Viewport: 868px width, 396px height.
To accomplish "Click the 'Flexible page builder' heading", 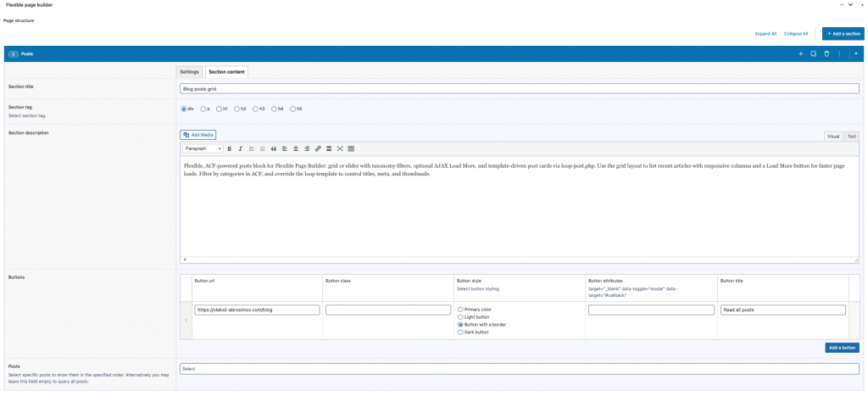I will [30, 5].
